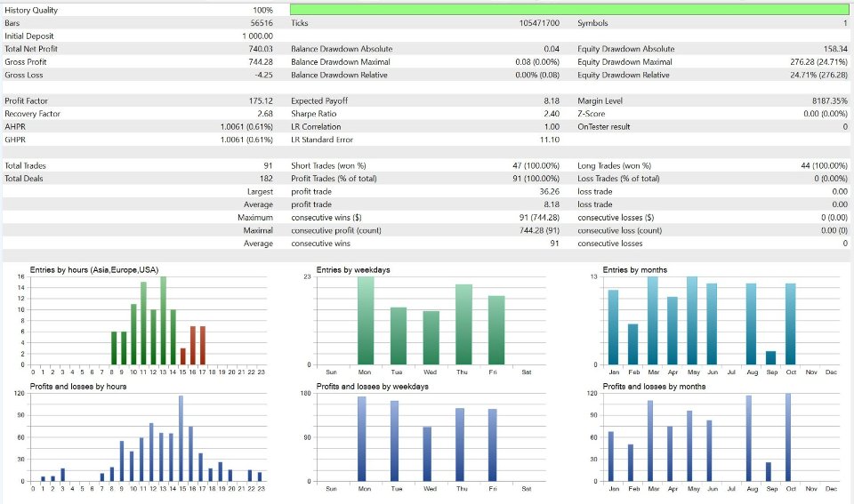Image resolution: width=854 pixels, height=504 pixels.
Task: Click the Z-Score label
Action: 591,114
